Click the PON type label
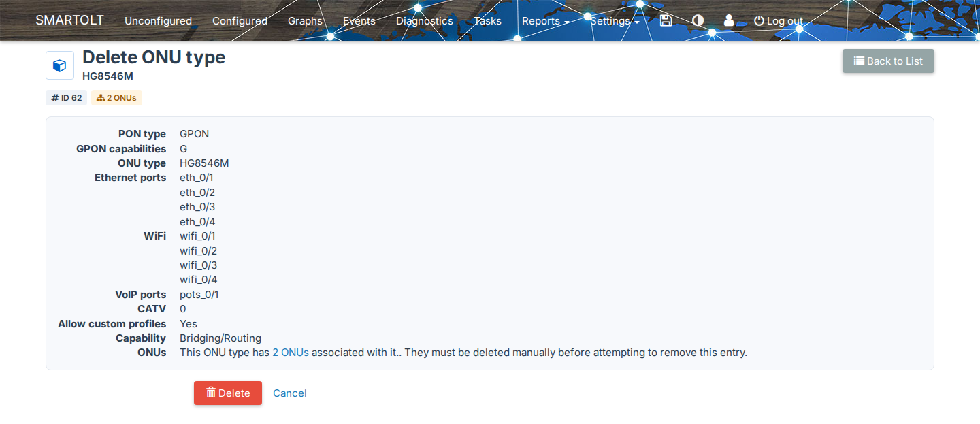Image resolution: width=980 pixels, height=424 pixels. click(142, 134)
